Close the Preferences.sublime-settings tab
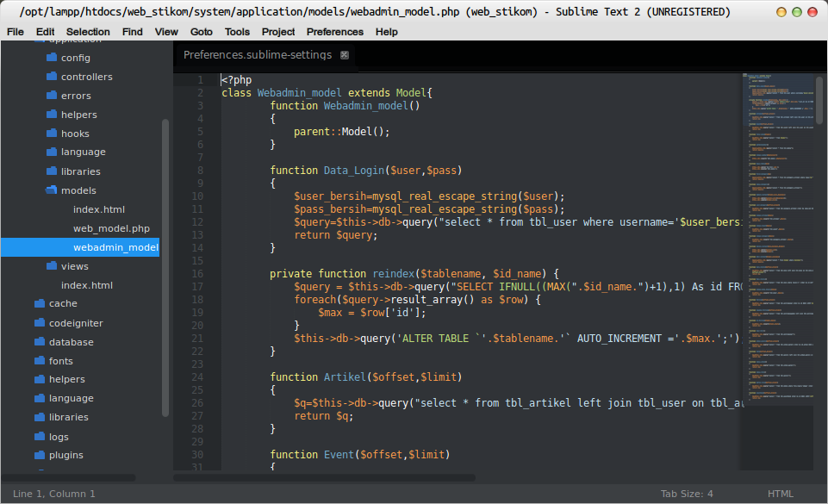This screenshot has height=504, width=828. point(345,54)
